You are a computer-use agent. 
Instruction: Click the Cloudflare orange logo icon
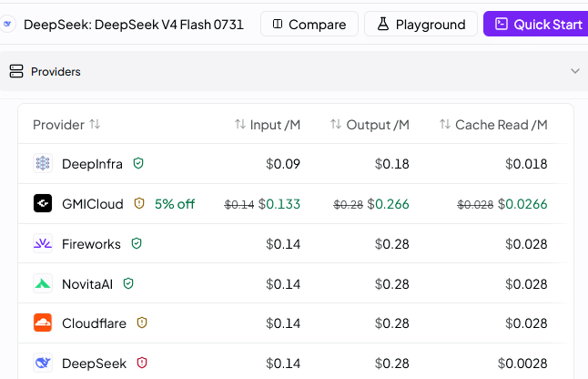(x=43, y=323)
